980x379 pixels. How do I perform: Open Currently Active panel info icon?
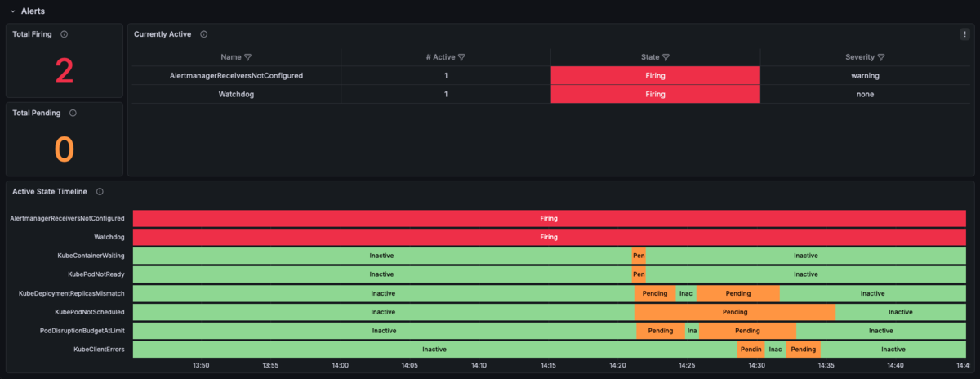click(x=204, y=34)
